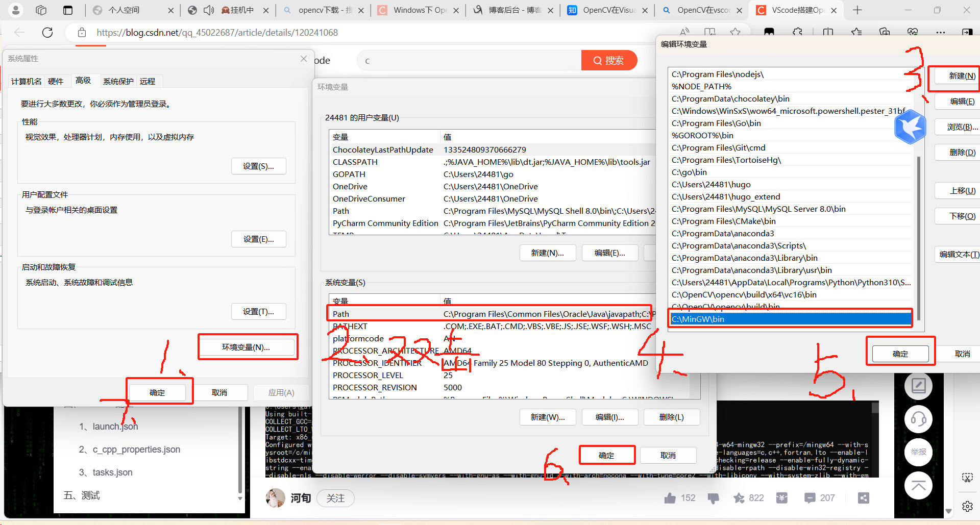Switch to the 博客后台 tab
This screenshot has height=525, width=980.
[513, 10]
